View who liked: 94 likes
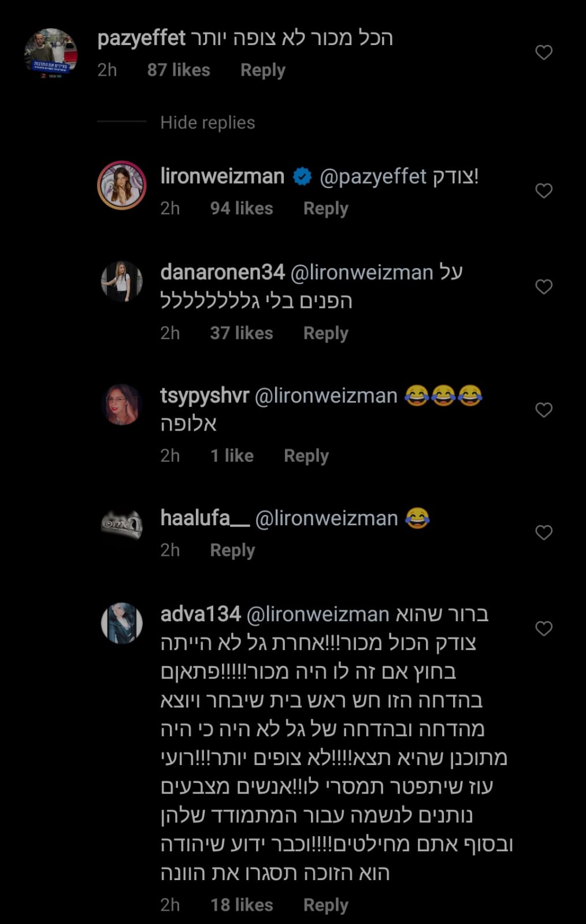Image resolution: width=586 pixels, height=924 pixels. pos(242,208)
